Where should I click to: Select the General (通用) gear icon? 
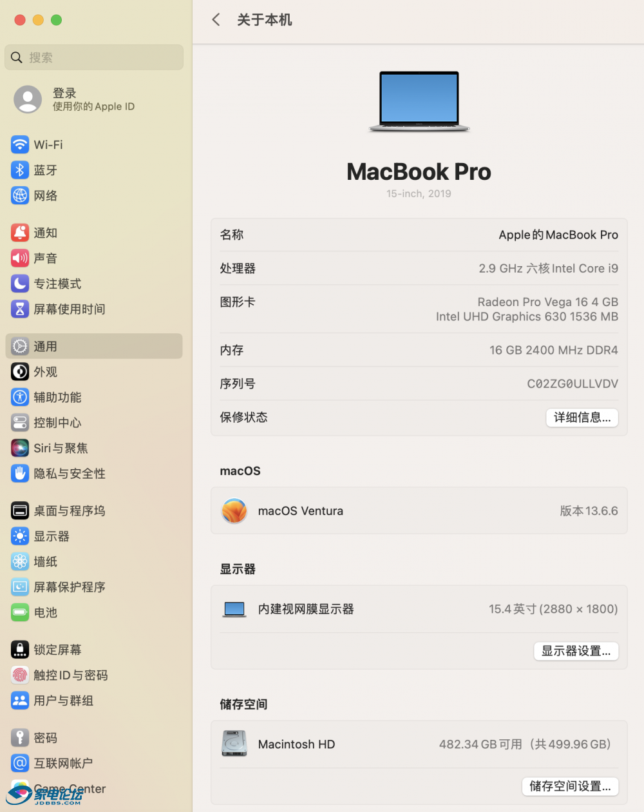pyautogui.click(x=20, y=346)
